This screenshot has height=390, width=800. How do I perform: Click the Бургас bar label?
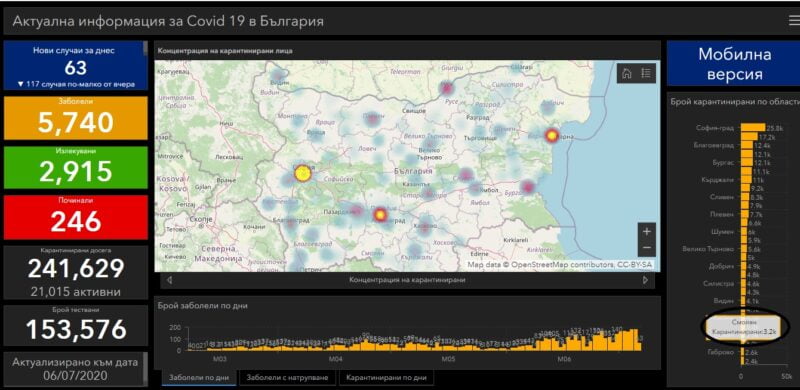723,163
